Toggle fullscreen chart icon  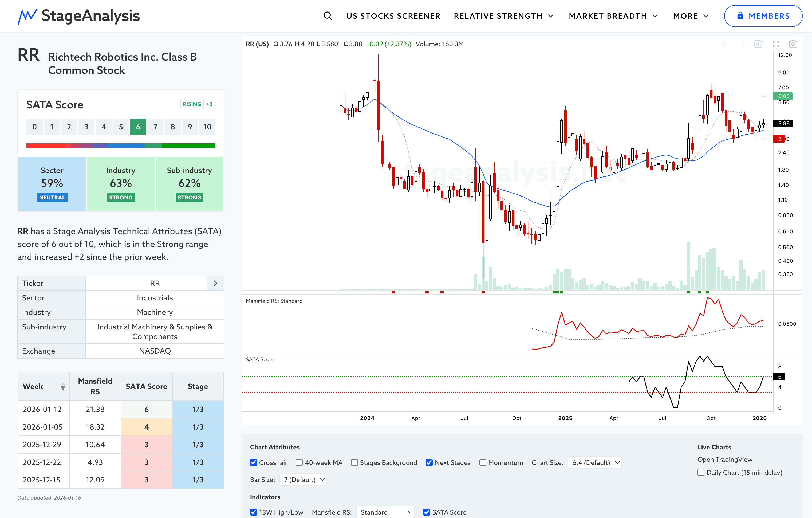click(x=776, y=44)
